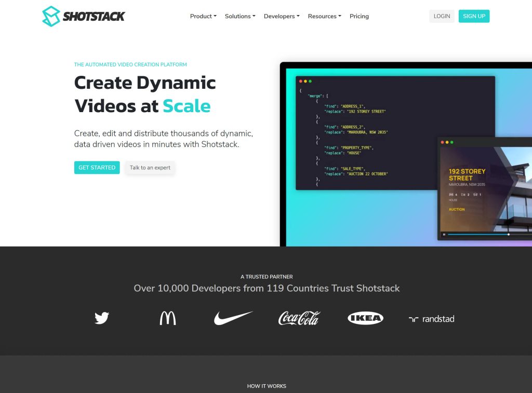Click the bedroom icon in video preview
This screenshot has height=393, width=532.
click(451, 195)
